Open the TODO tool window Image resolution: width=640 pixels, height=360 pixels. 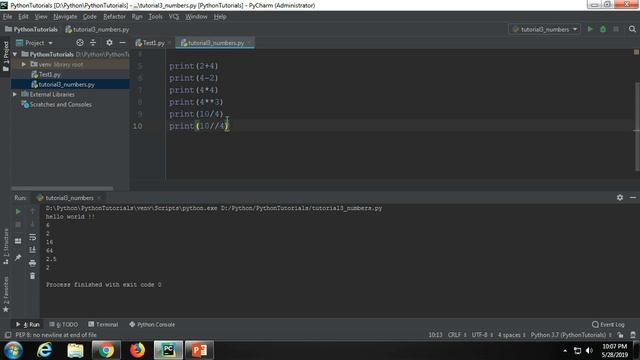tap(64, 324)
